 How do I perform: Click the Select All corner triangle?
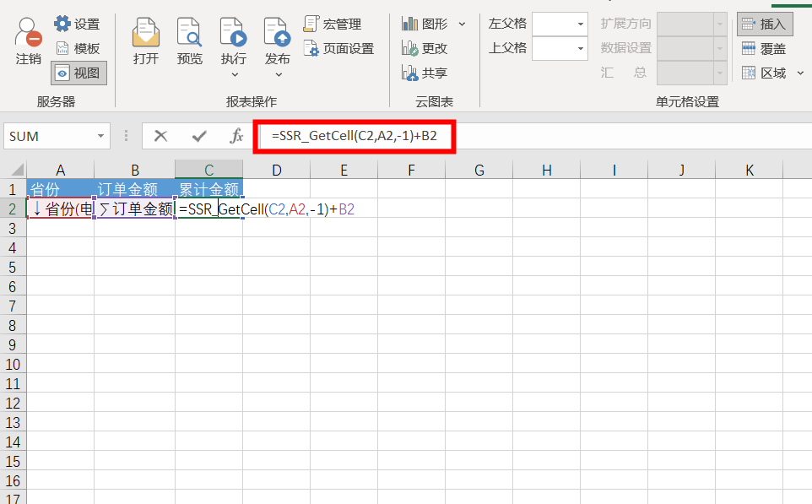17,170
